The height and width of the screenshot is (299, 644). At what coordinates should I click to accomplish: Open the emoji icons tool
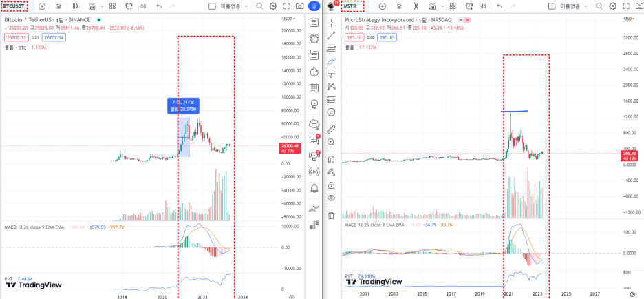[331, 112]
